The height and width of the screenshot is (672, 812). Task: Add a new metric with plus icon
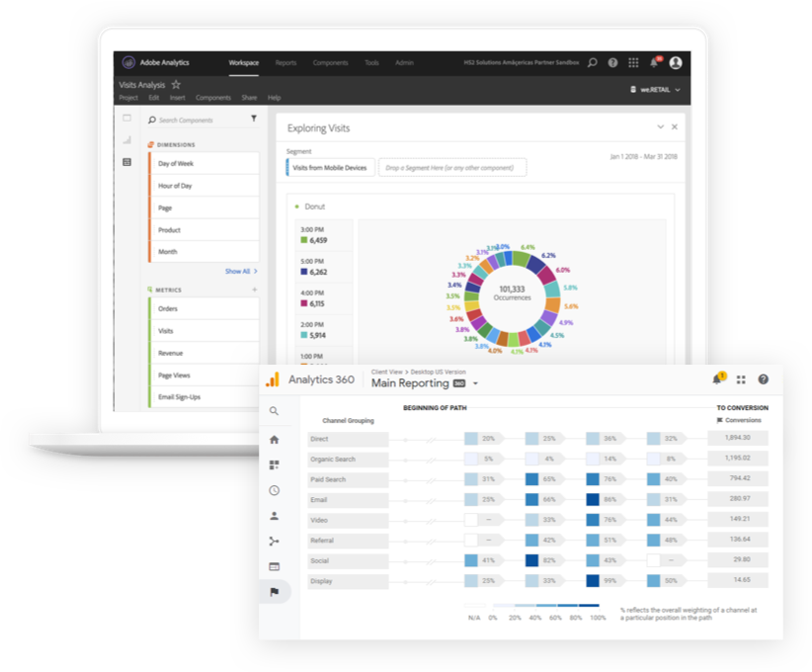[x=254, y=290]
